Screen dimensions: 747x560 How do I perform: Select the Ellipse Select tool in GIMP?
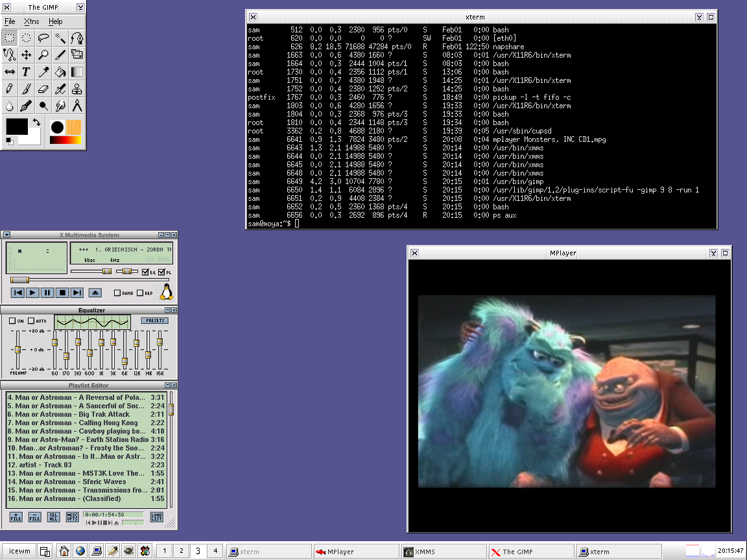26,38
